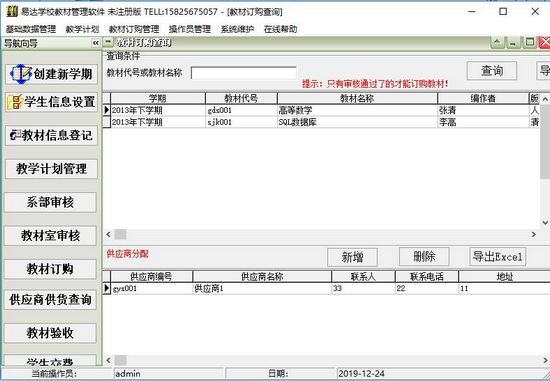Image resolution: width=550 pixels, height=381 pixels.
Task: Open 教材订购管理 menu
Action: (x=134, y=29)
